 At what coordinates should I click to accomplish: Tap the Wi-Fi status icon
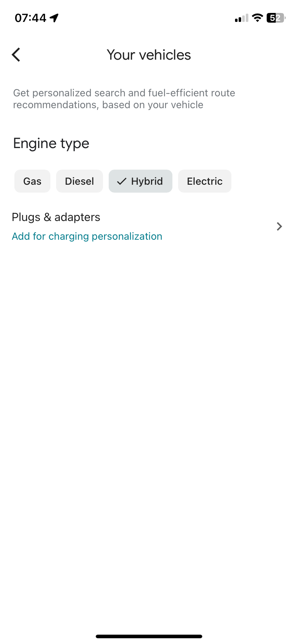tap(257, 18)
